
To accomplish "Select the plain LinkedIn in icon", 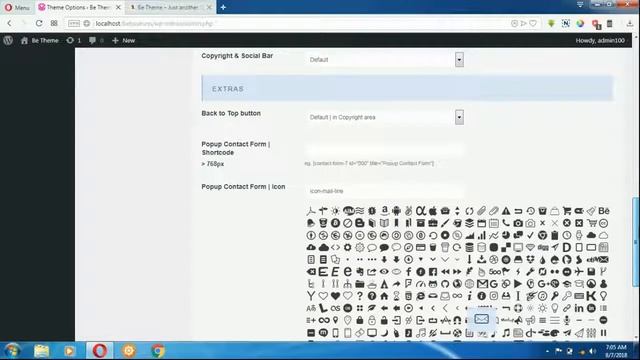I will coord(579,308).
